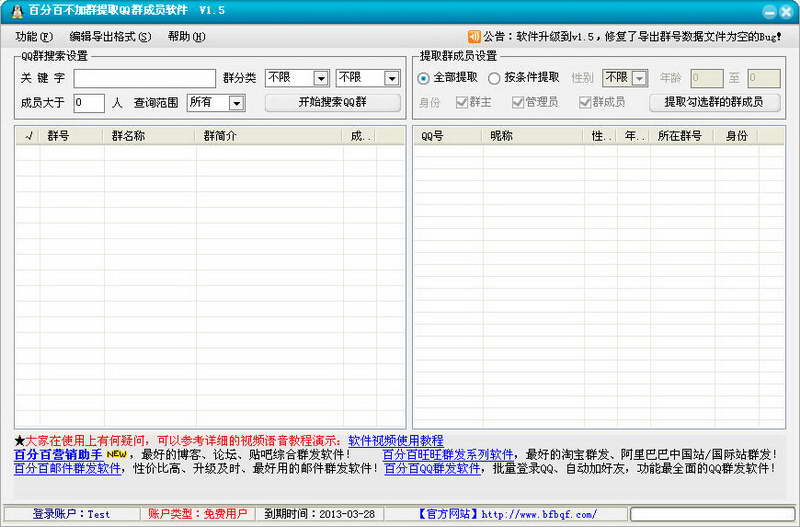The image size is (800, 527).
Task: Sort by the 所在群号 column header
Action: pyautogui.click(x=683, y=136)
